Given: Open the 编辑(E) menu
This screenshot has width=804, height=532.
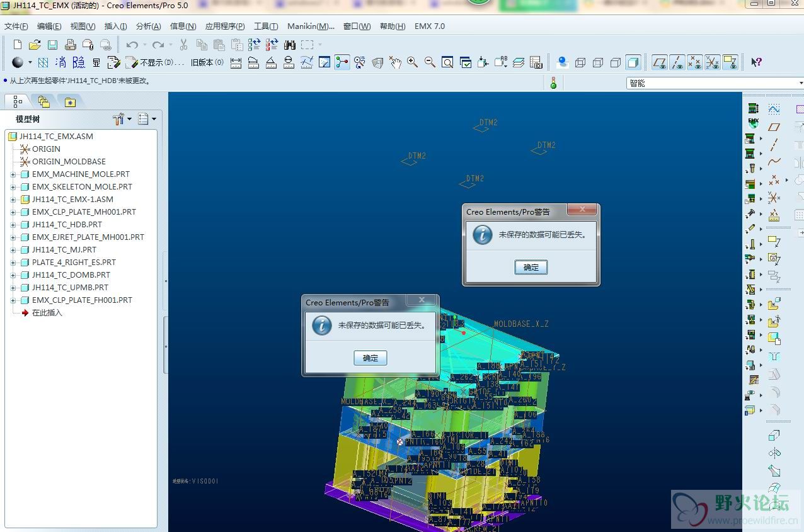Looking at the screenshot, I should click(49, 26).
